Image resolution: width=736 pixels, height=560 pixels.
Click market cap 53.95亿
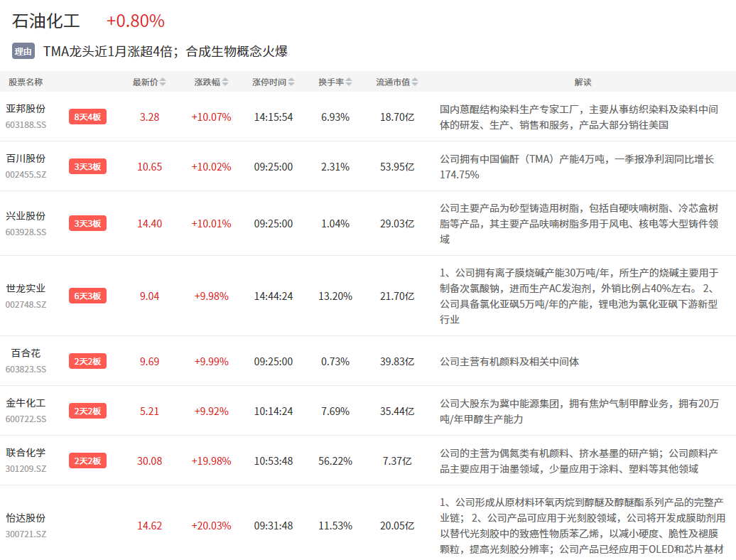(397, 167)
